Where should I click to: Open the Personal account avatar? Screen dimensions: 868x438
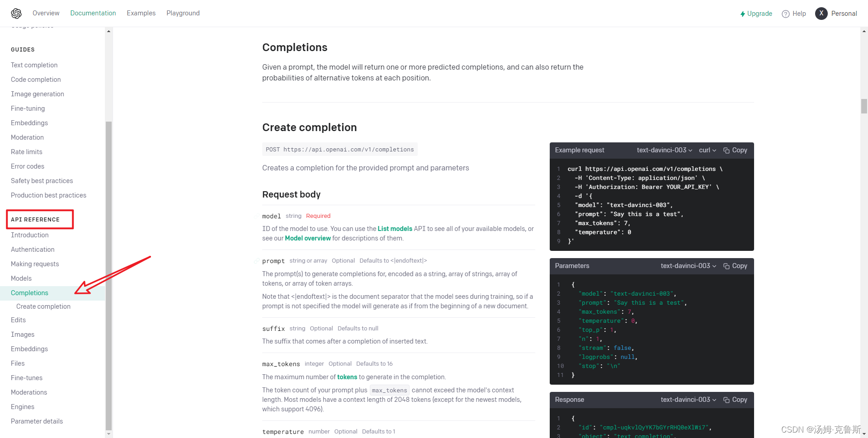(x=821, y=14)
